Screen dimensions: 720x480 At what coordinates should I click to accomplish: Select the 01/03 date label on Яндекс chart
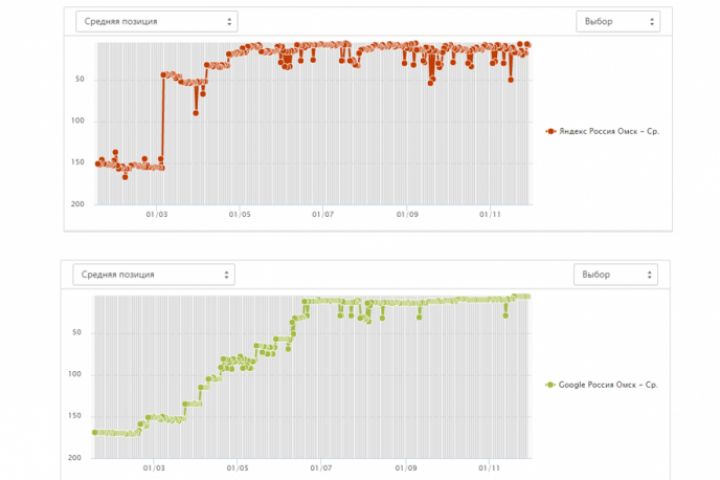point(155,213)
